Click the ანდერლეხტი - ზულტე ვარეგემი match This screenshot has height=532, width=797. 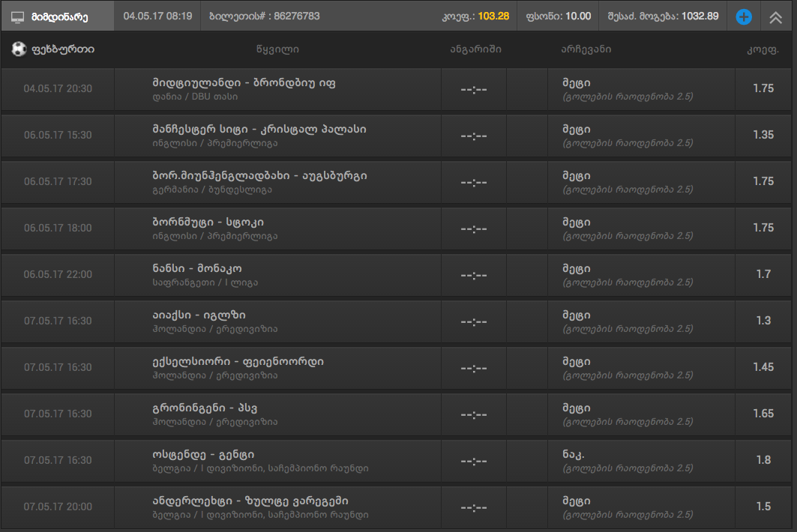[x=250, y=501]
